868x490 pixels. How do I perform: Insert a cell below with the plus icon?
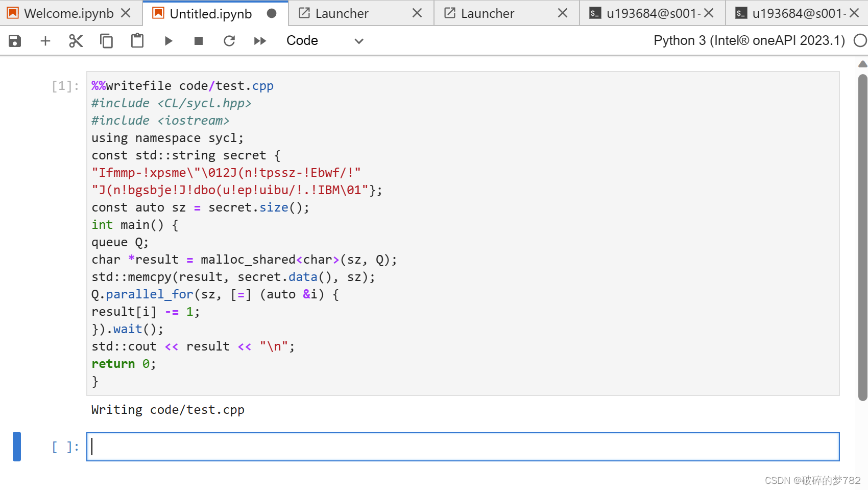point(45,41)
